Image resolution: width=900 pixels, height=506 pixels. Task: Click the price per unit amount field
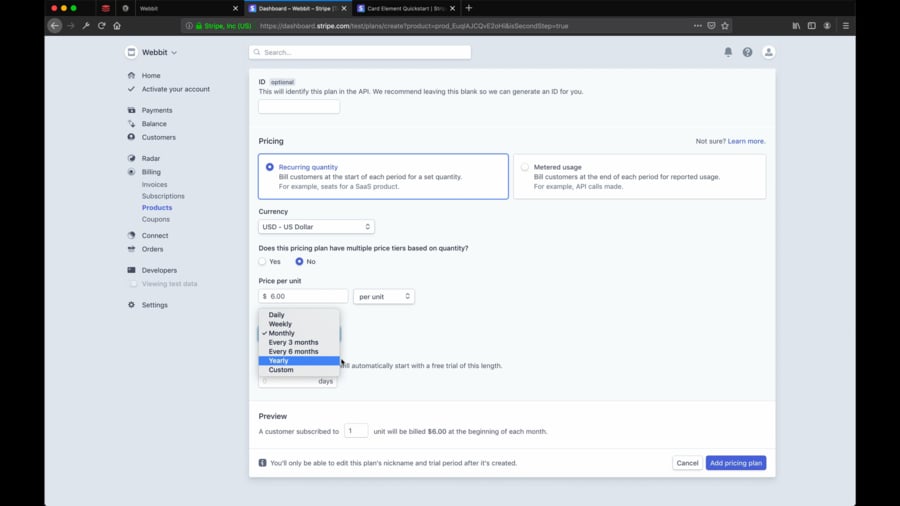click(303, 297)
